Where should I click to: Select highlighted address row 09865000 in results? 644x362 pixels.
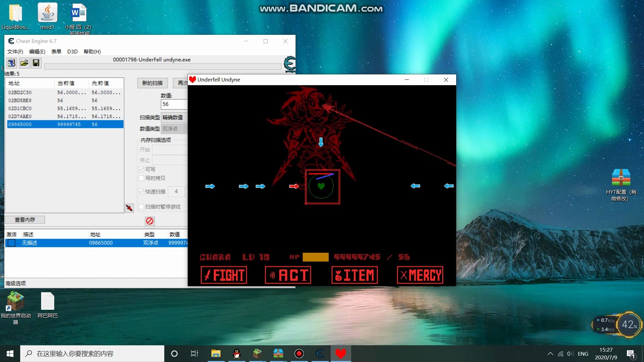tap(65, 124)
